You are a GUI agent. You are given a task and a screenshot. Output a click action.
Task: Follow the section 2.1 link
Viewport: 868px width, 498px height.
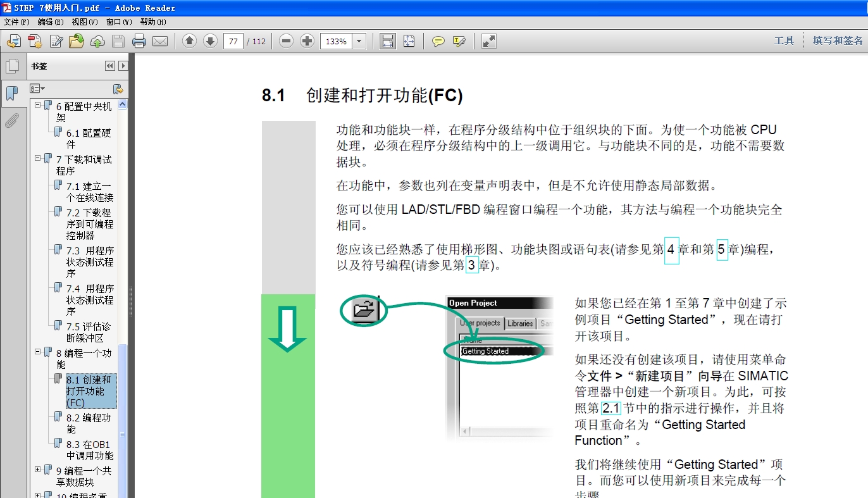coord(611,408)
